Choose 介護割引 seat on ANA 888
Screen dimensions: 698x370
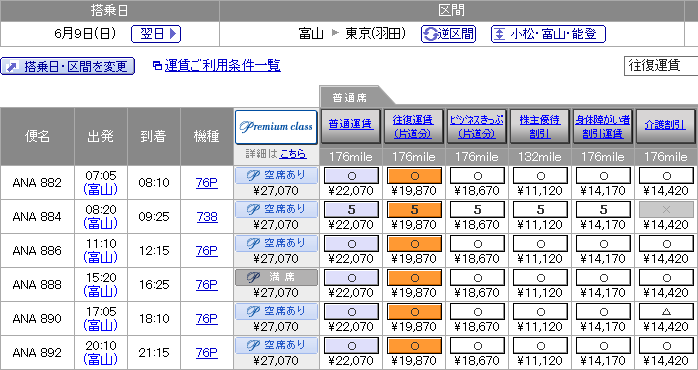click(666, 277)
